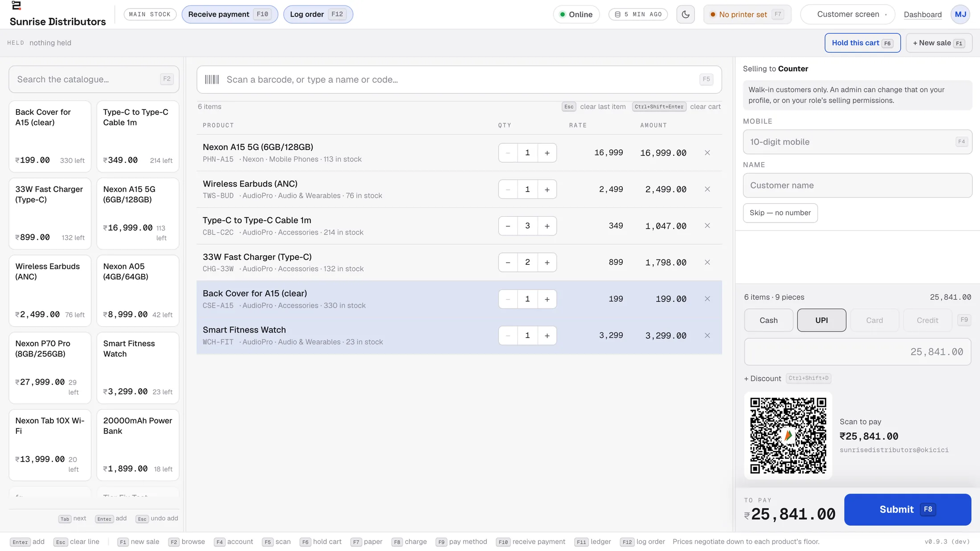The width and height of the screenshot is (980, 551).
Task: Select Cash payment method
Action: [768, 320]
